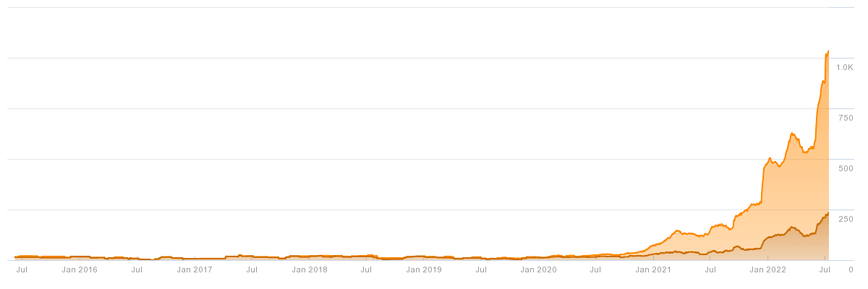Click the "Jan 2022" x-axis label
This screenshot has height=289, width=868.
tap(767, 269)
